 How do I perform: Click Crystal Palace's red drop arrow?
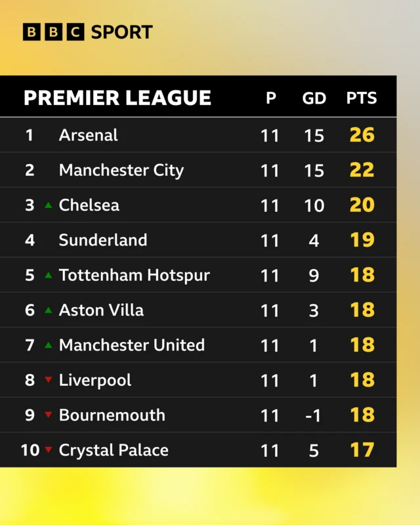[x=48, y=450]
